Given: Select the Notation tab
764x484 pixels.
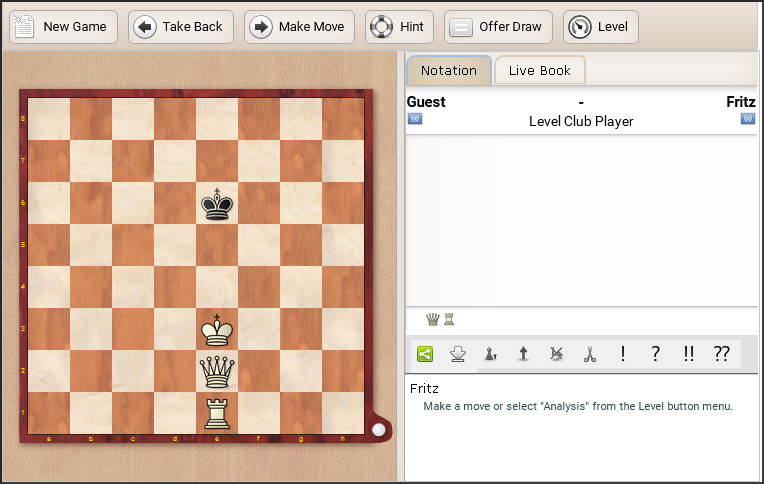Looking at the screenshot, I should tap(448, 71).
